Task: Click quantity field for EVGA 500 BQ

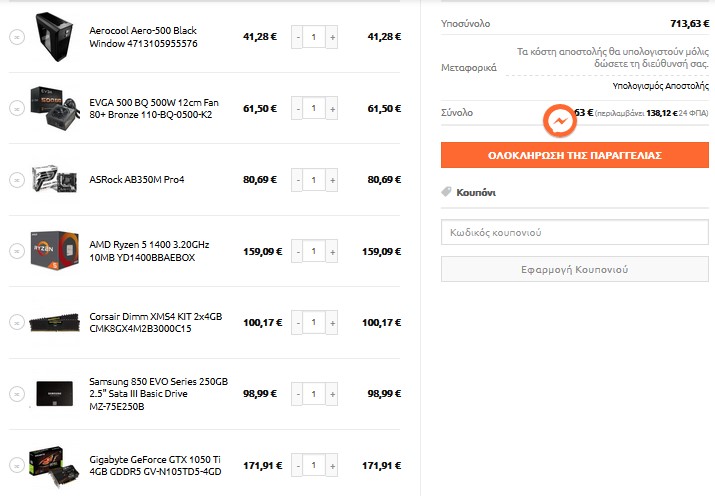Action: coord(314,108)
